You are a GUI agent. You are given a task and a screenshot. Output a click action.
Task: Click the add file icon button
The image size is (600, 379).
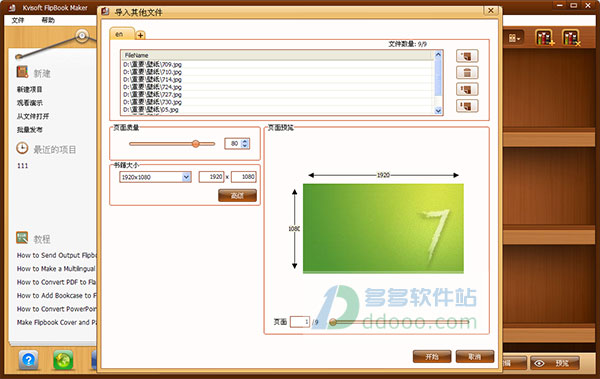tap(467, 56)
